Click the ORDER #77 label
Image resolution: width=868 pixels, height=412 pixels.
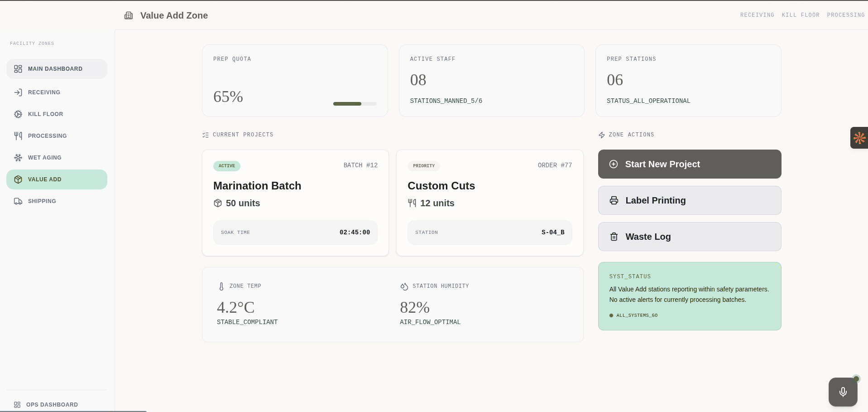(555, 165)
